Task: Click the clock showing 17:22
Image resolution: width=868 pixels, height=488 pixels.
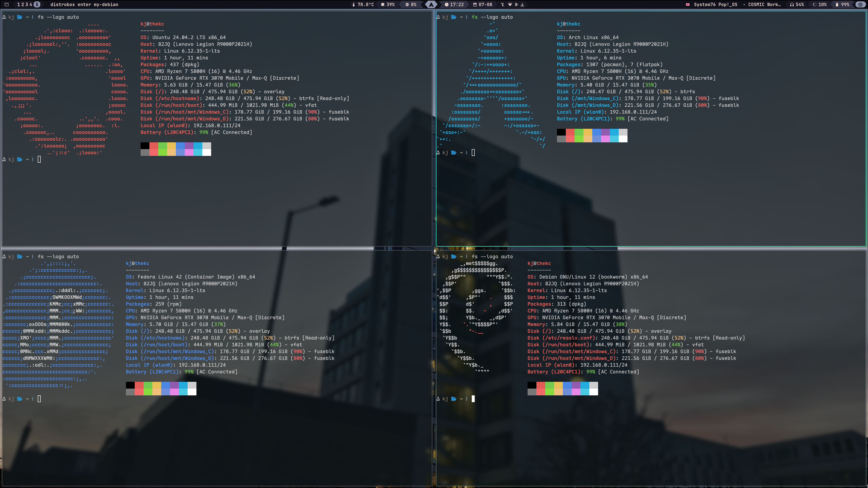Action: [x=454, y=4]
